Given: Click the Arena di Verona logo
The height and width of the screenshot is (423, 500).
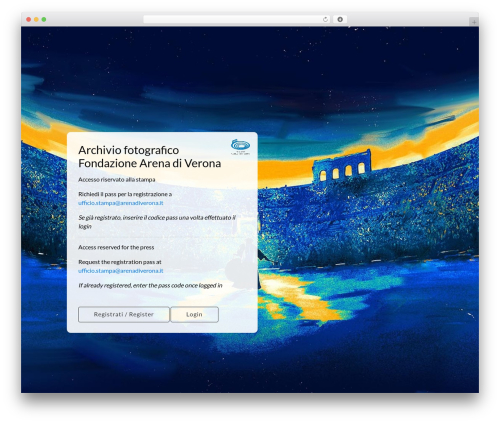Looking at the screenshot, I should click(240, 147).
